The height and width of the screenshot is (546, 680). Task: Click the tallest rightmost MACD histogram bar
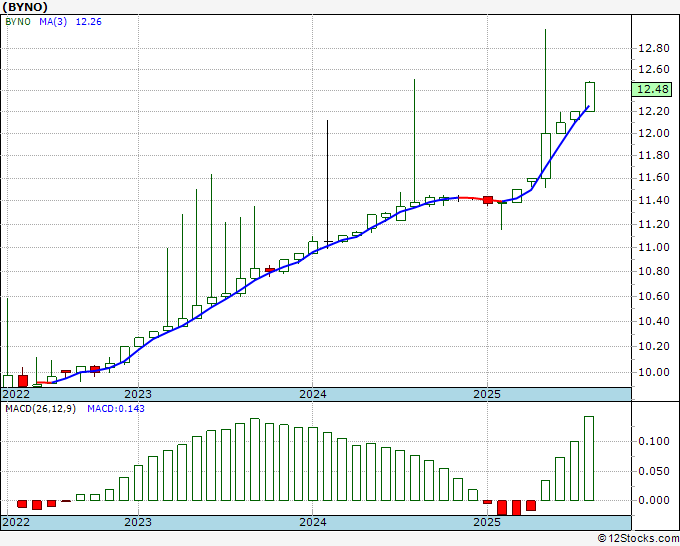[x=589, y=458]
